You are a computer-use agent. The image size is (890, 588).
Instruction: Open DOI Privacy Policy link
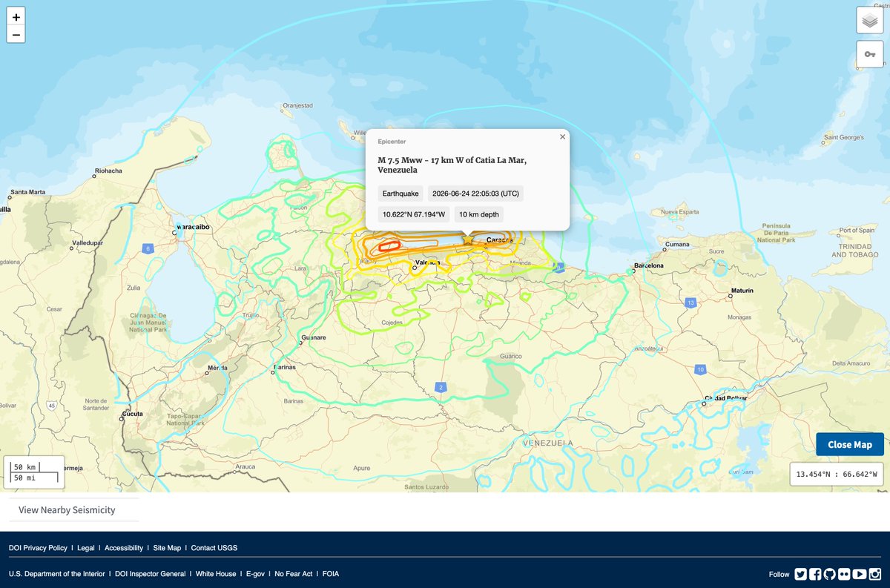click(38, 548)
